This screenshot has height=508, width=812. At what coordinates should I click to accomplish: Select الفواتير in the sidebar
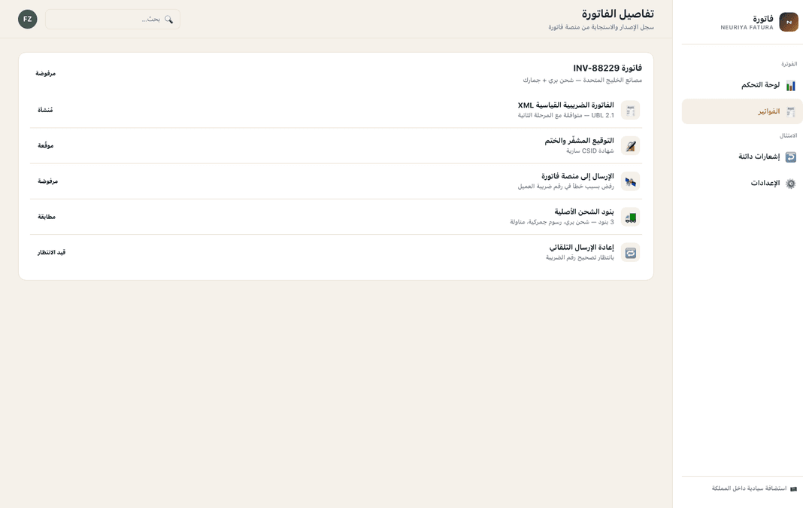[x=742, y=112]
